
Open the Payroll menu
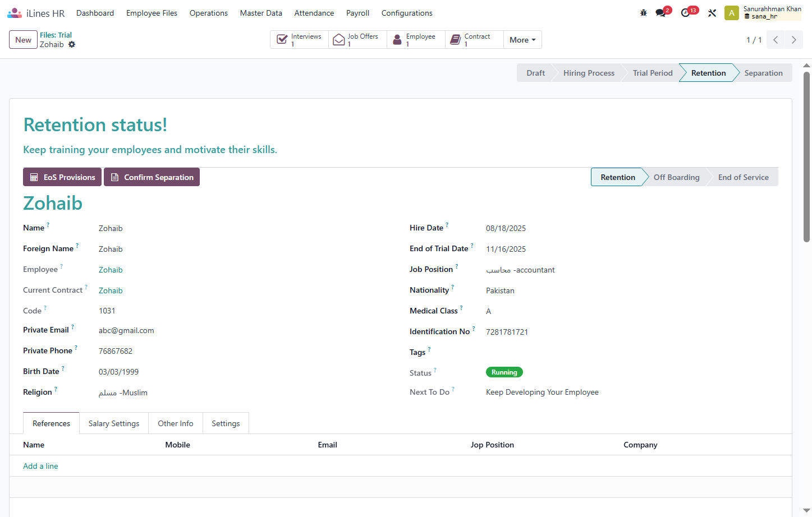point(357,13)
